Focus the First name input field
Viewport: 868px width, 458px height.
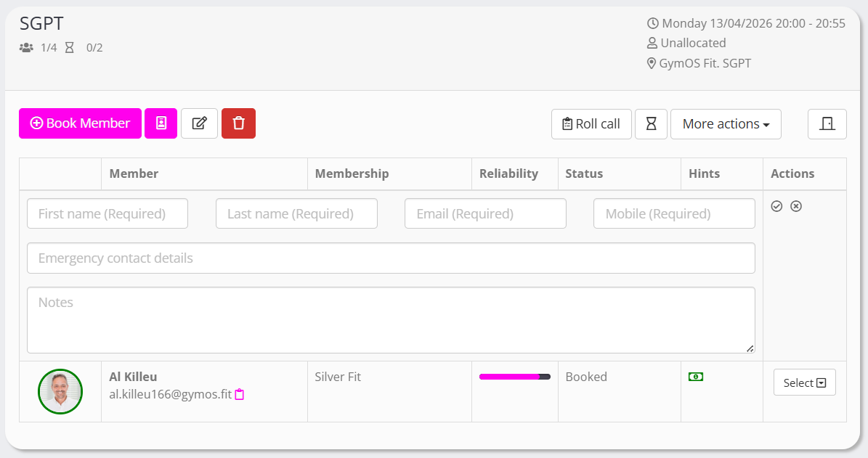108,214
